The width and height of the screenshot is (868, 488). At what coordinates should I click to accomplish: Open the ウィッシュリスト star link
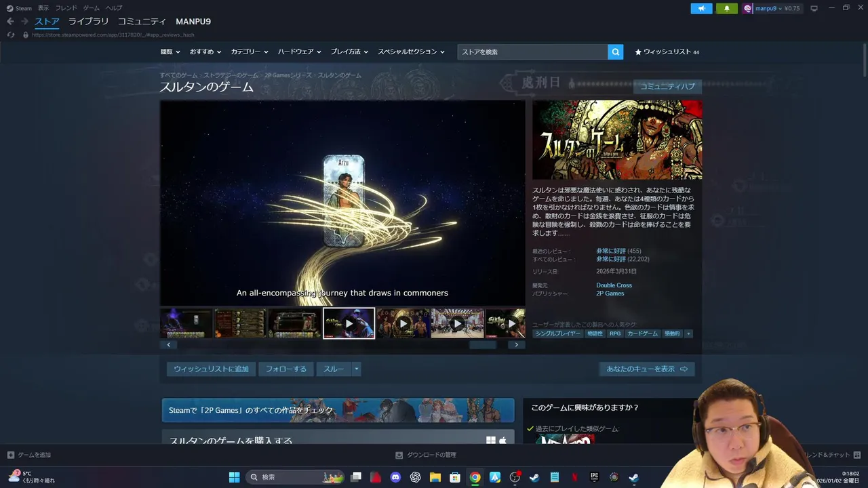(x=667, y=52)
